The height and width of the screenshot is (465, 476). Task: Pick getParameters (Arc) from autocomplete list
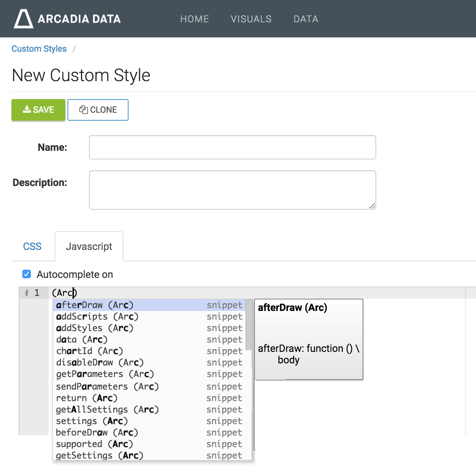pos(105,374)
